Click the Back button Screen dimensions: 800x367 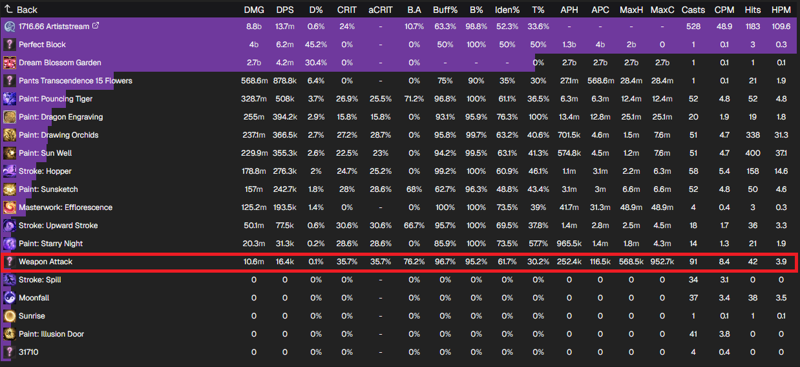tap(21, 10)
